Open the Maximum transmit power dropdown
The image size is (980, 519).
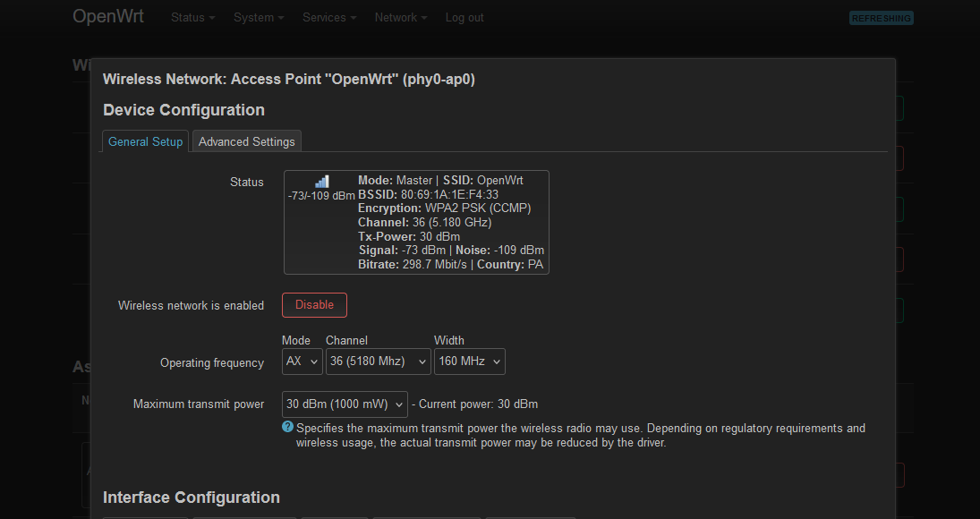tap(345, 404)
